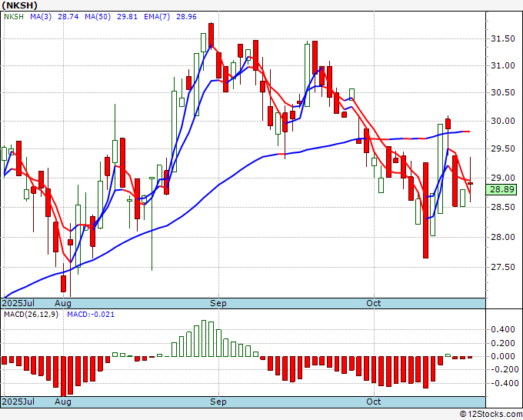Click the 29.00 price axis label
Screen dimensions: 523x420
click(x=503, y=178)
